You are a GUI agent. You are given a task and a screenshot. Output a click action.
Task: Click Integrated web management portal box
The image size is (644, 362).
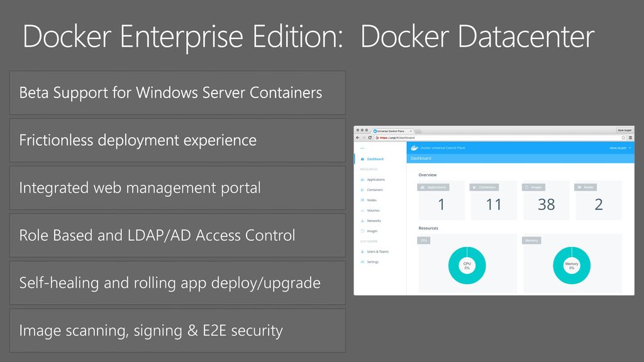pos(177,188)
